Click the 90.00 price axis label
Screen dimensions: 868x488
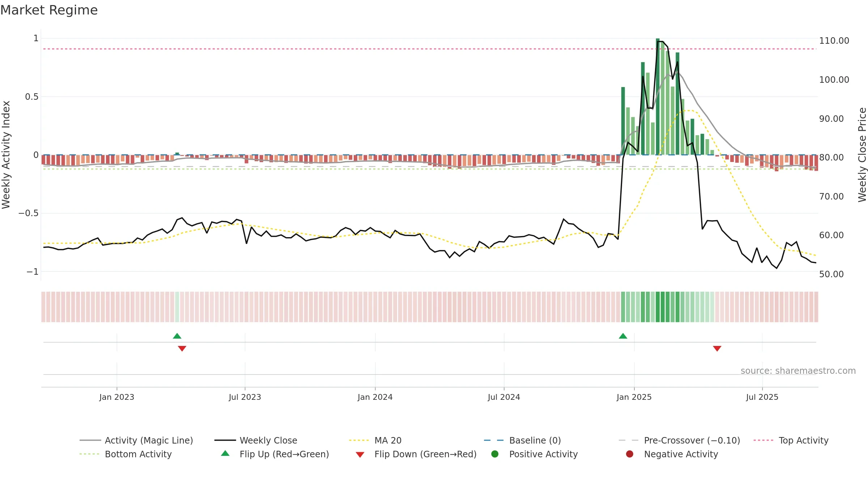pyautogui.click(x=831, y=119)
